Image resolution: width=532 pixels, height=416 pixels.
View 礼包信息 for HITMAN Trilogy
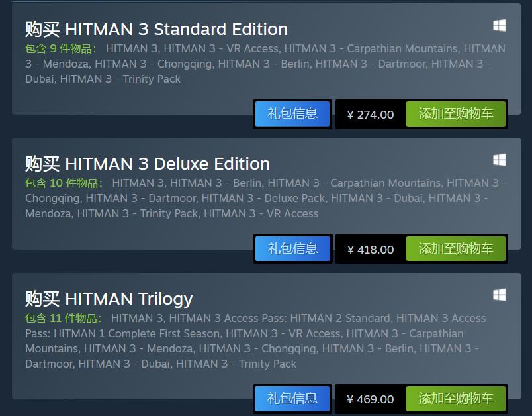(x=292, y=399)
